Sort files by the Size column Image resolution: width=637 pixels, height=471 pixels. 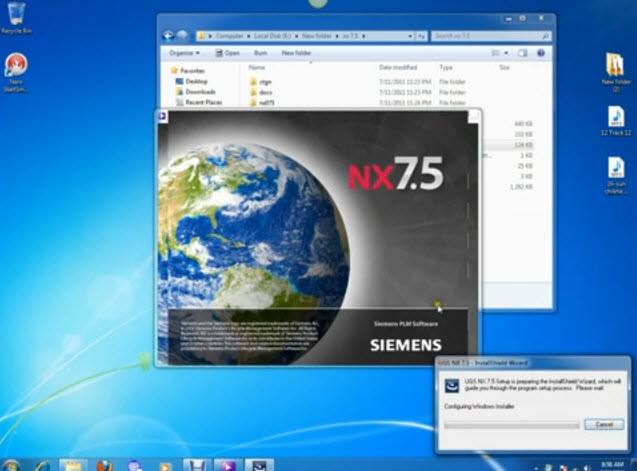click(504, 67)
